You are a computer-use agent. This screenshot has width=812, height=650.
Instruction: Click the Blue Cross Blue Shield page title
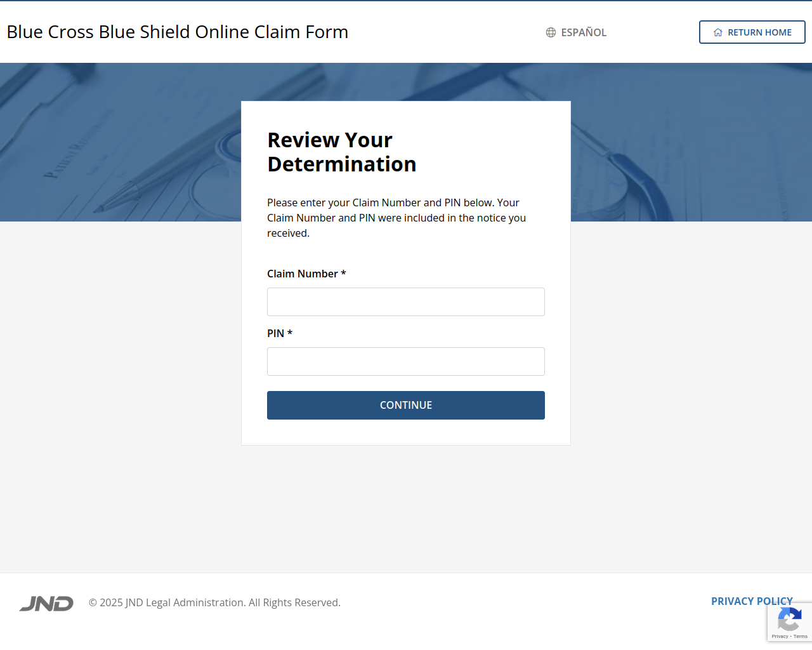(x=178, y=32)
